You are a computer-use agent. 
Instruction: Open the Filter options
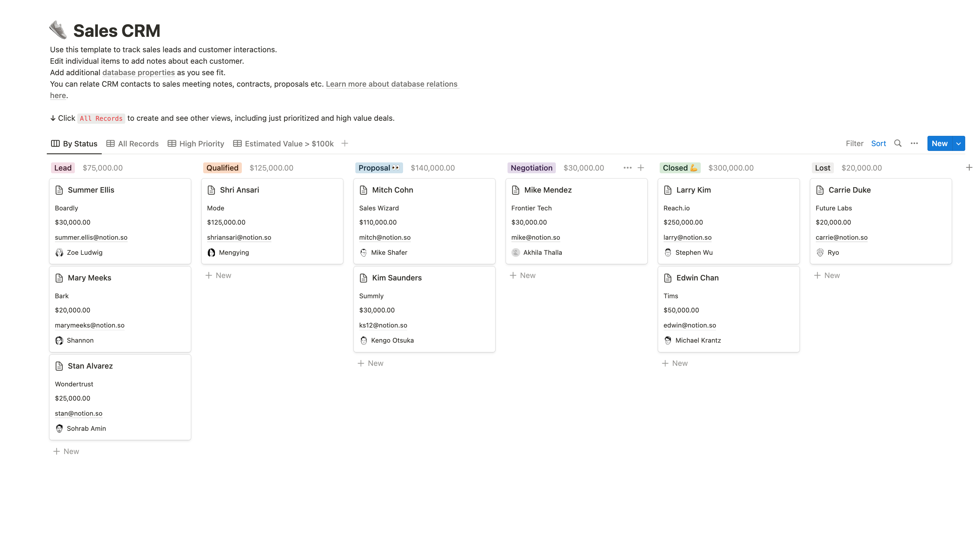click(x=854, y=143)
